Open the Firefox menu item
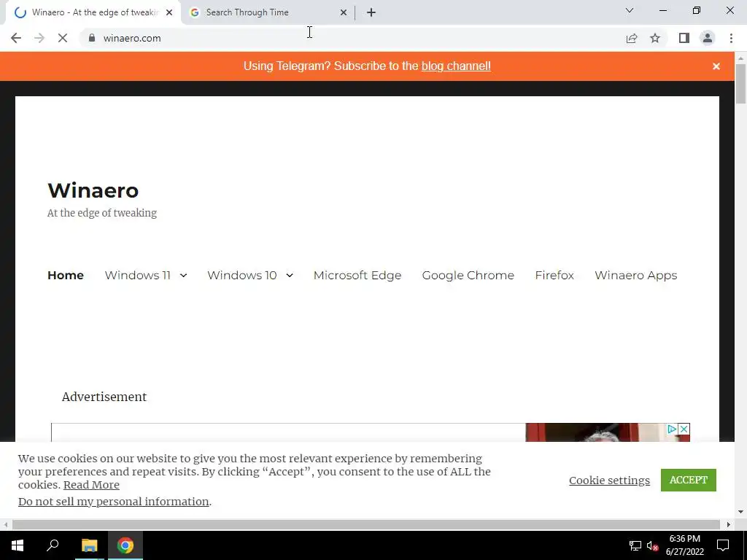The height and width of the screenshot is (560, 747). 554,275
